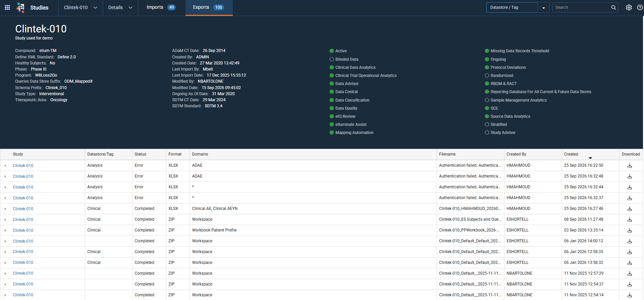
Task: Open Clintek-010 link in 16:32:50 row
Action: pyautogui.click(x=23, y=166)
